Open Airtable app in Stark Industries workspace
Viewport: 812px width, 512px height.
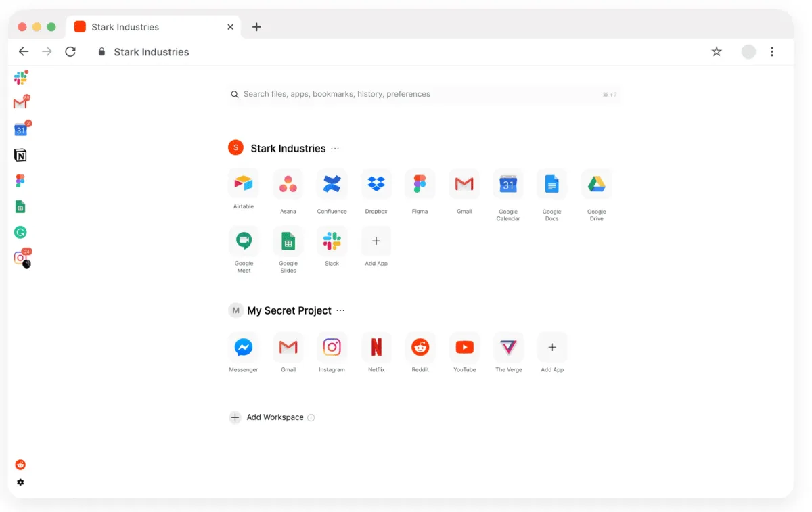point(244,183)
